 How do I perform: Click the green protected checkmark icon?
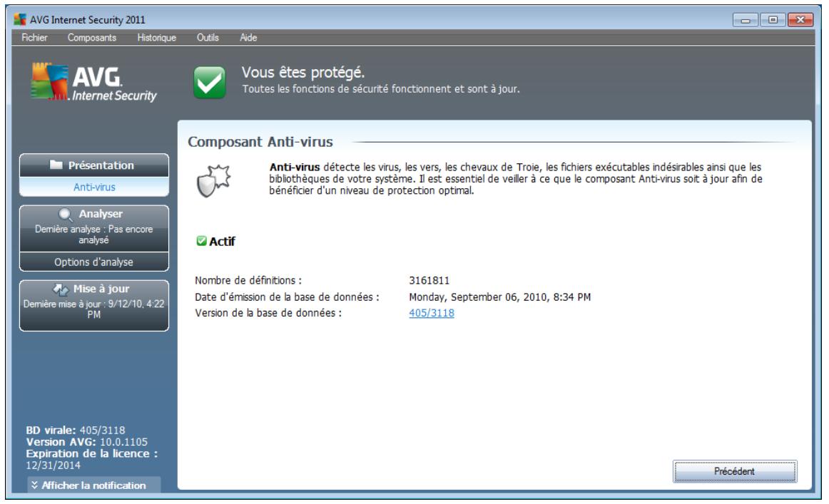click(209, 83)
